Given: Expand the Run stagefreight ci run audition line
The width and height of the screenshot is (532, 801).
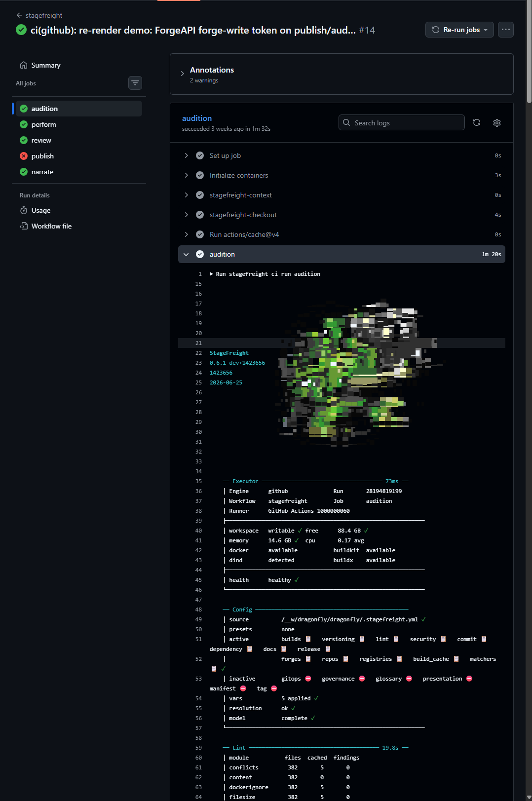Looking at the screenshot, I should [265, 274].
